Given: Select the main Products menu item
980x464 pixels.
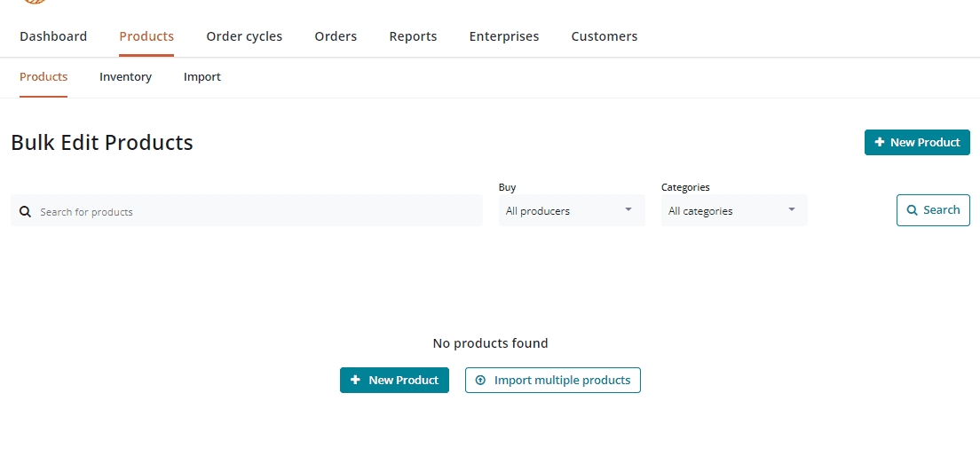Looking at the screenshot, I should (146, 36).
